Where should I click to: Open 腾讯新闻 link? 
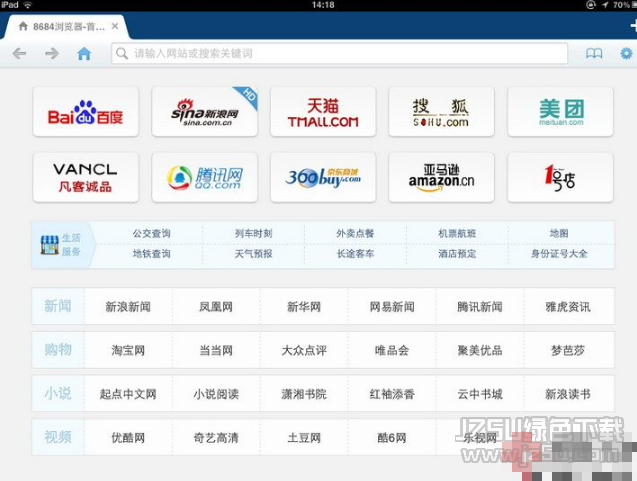click(480, 307)
